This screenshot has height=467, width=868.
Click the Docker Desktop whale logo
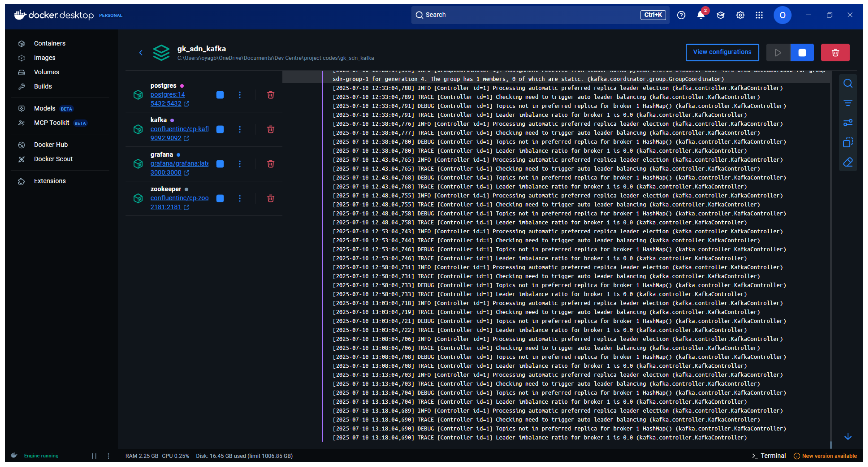[x=20, y=15]
